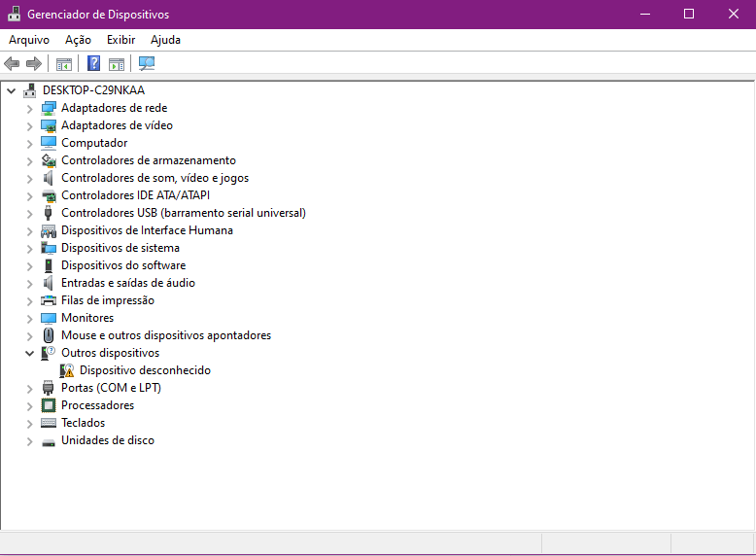Expand Portas (COM e LPT)
The width and height of the screenshot is (756, 556).
(x=30, y=389)
